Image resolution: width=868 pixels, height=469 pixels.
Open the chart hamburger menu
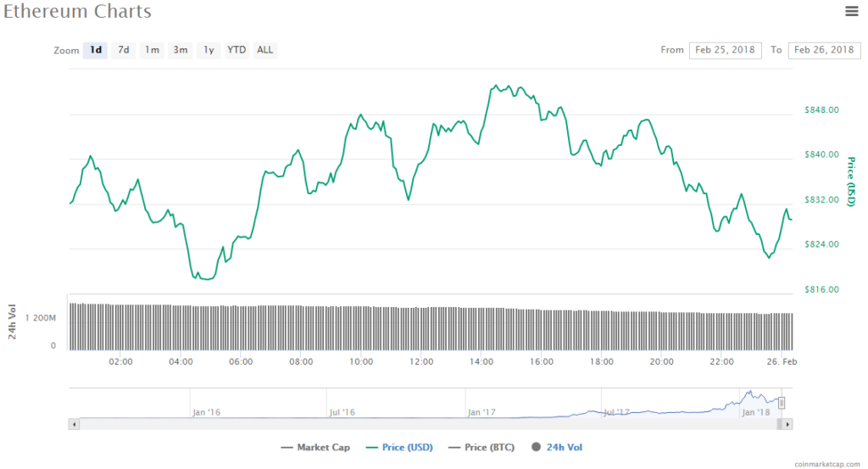pos(851,11)
